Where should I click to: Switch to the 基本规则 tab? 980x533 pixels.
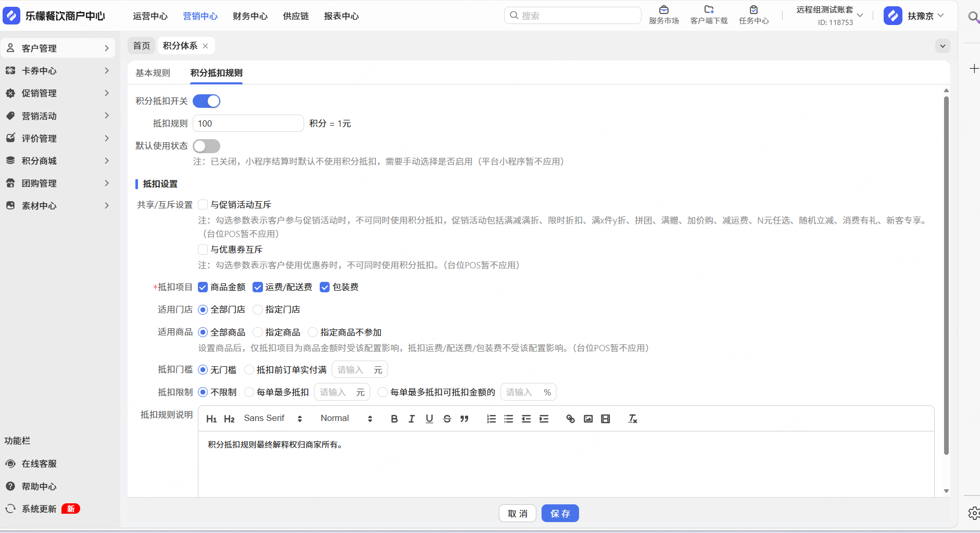click(153, 73)
